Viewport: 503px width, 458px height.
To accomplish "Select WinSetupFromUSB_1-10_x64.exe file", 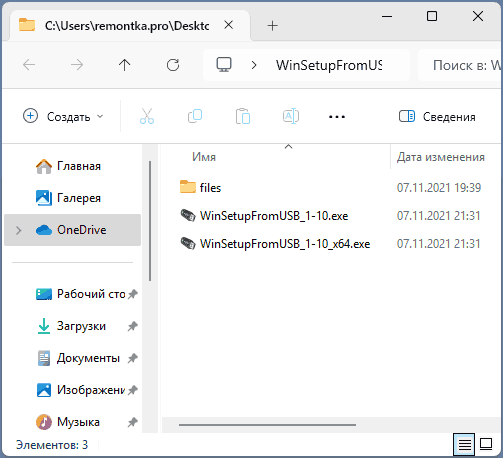I will tap(285, 244).
